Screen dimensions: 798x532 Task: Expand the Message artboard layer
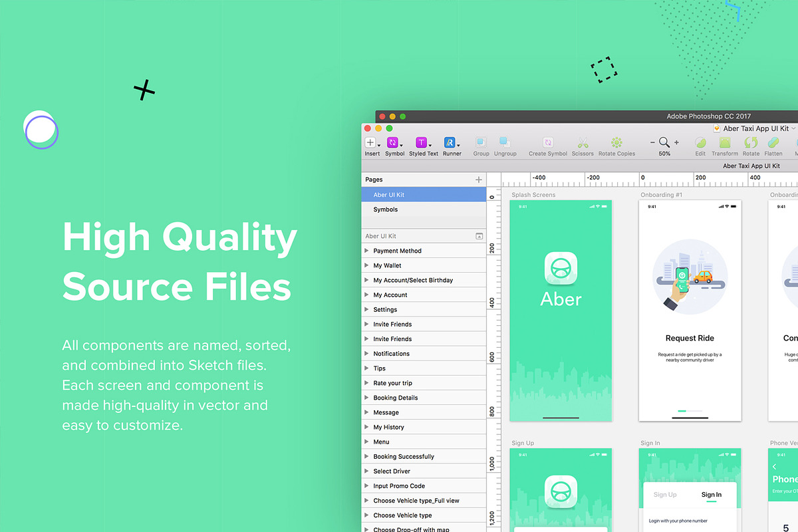(x=366, y=412)
